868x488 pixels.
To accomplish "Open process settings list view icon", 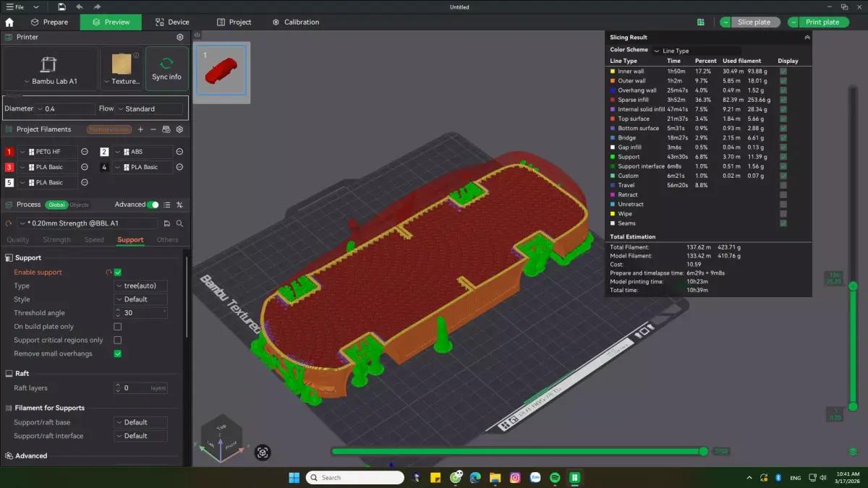I will coord(167,205).
